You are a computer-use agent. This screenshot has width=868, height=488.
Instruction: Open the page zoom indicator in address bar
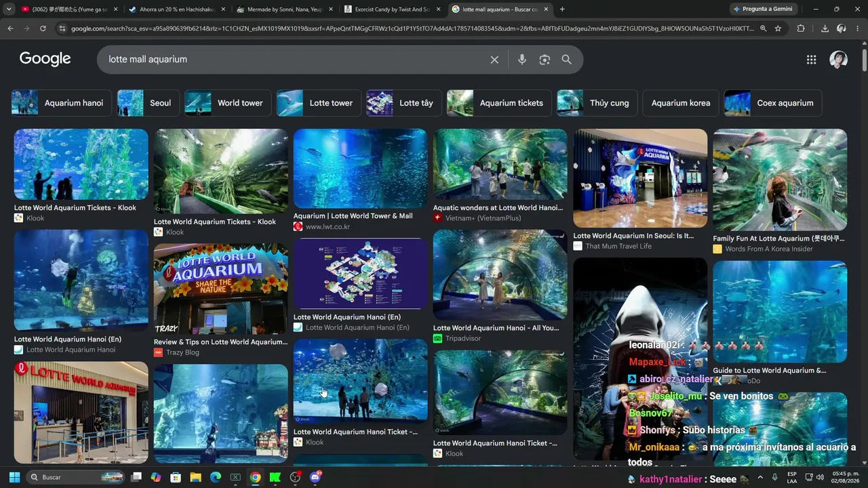click(x=763, y=28)
